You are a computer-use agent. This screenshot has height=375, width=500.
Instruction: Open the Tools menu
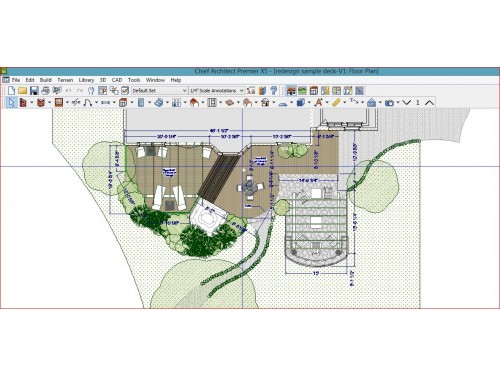[x=134, y=80]
